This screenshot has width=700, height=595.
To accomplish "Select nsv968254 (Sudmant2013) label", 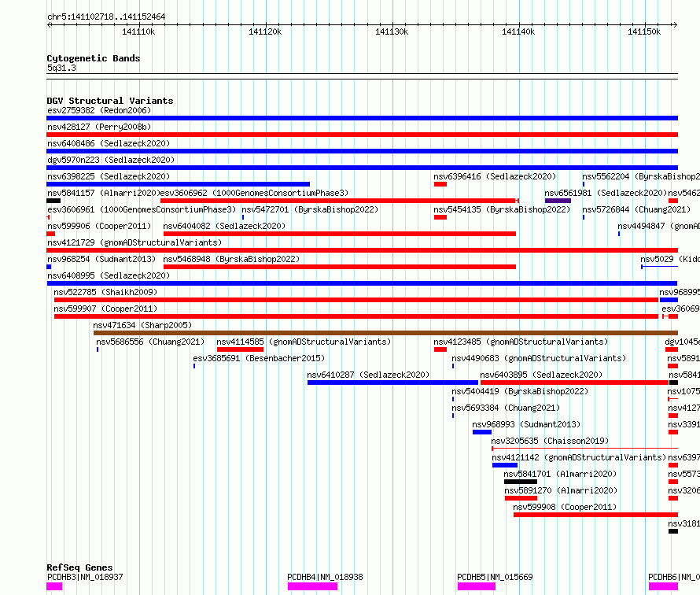I will pyautogui.click(x=101, y=259).
